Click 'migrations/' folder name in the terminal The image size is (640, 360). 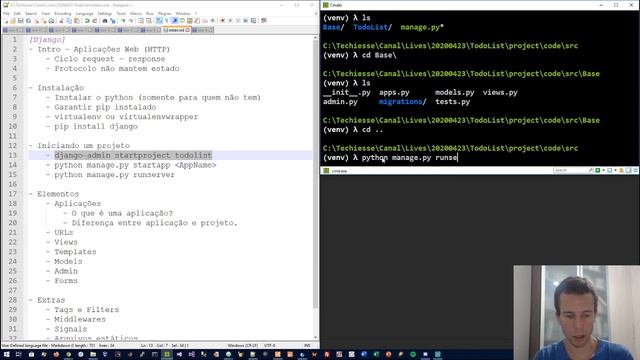402,102
